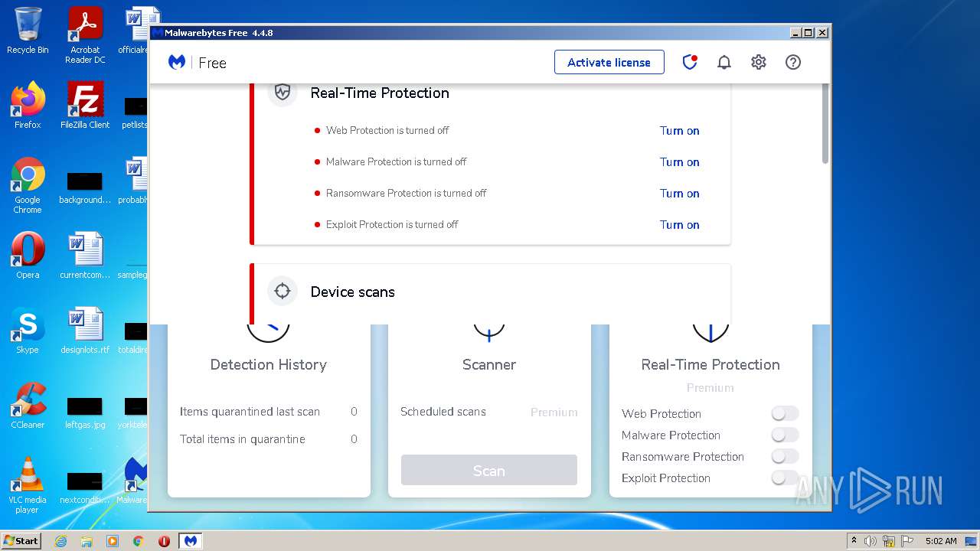The height and width of the screenshot is (551, 980).
Task: Open the Scanner card heading
Action: (x=488, y=364)
